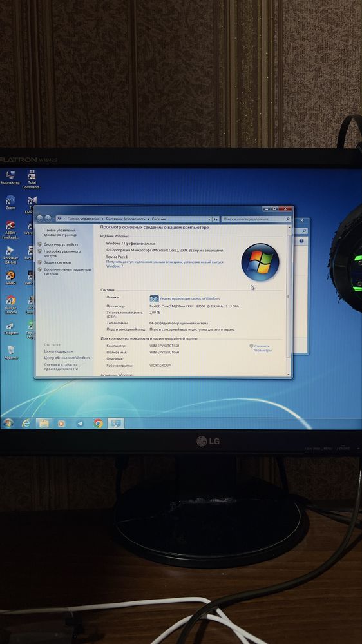
Task: Click the forward navigation arrow
Action: click(48, 219)
